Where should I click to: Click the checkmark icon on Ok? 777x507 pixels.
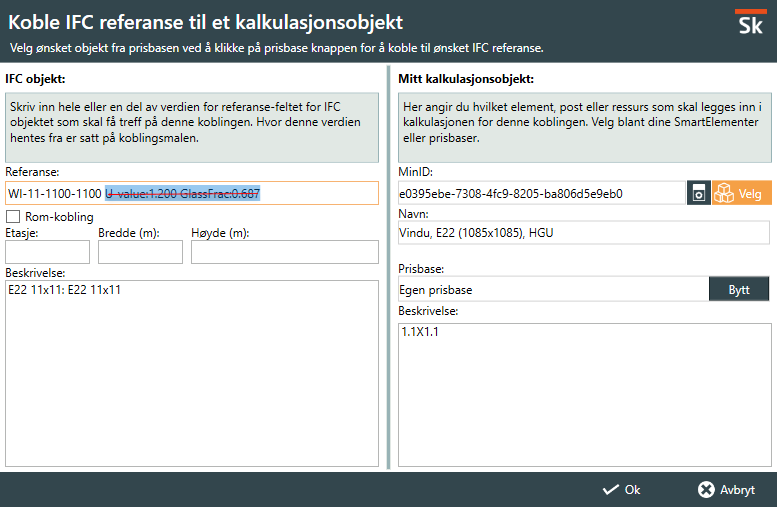pos(610,490)
